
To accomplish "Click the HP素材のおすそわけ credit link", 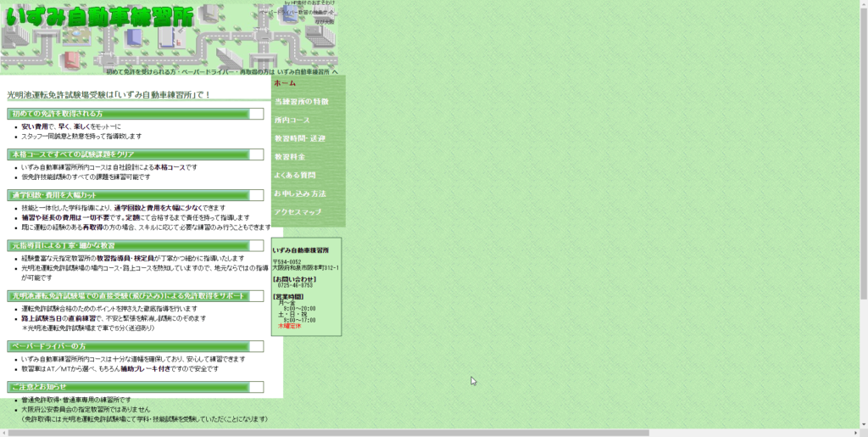I will click(x=314, y=3).
